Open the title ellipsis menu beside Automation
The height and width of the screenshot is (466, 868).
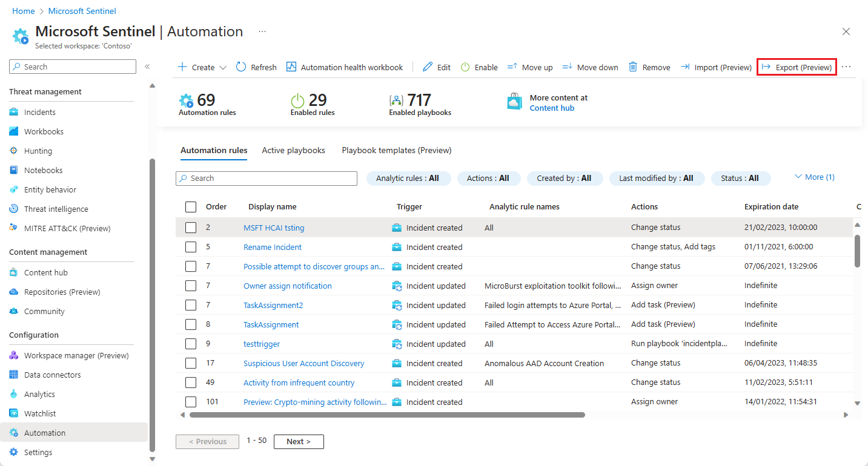tap(262, 31)
